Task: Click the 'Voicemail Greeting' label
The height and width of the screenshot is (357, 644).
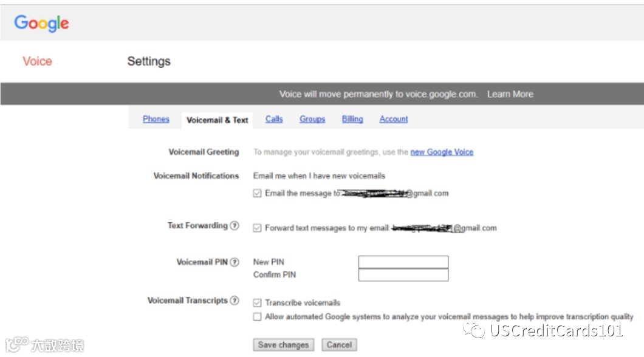Action: pyautogui.click(x=204, y=152)
